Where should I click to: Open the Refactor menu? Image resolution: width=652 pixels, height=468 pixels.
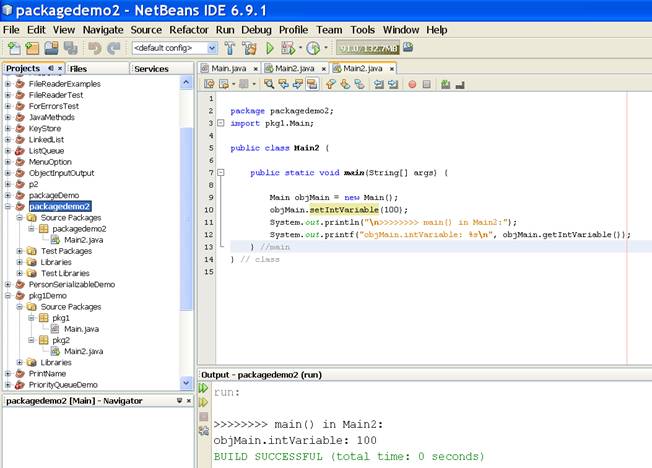189,30
